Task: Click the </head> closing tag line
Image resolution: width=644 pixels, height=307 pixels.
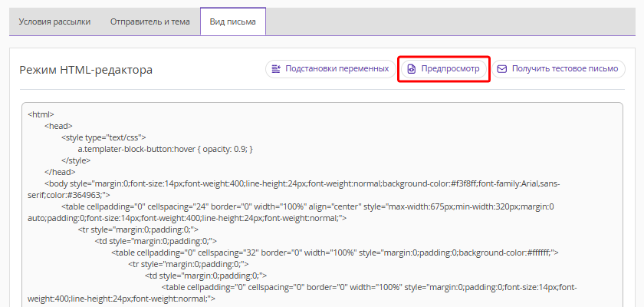Action: (x=60, y=172)
